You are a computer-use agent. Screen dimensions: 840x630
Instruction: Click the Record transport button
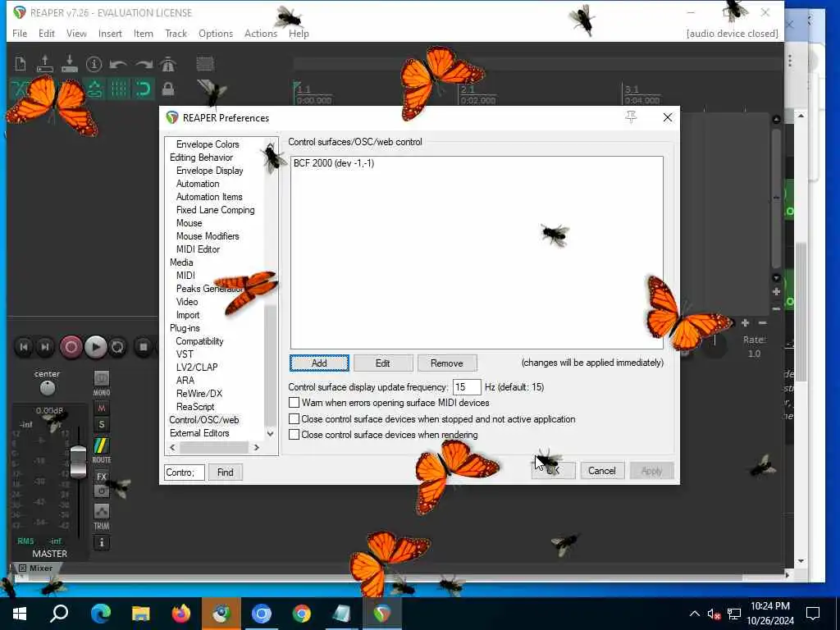tap(71, 347)
